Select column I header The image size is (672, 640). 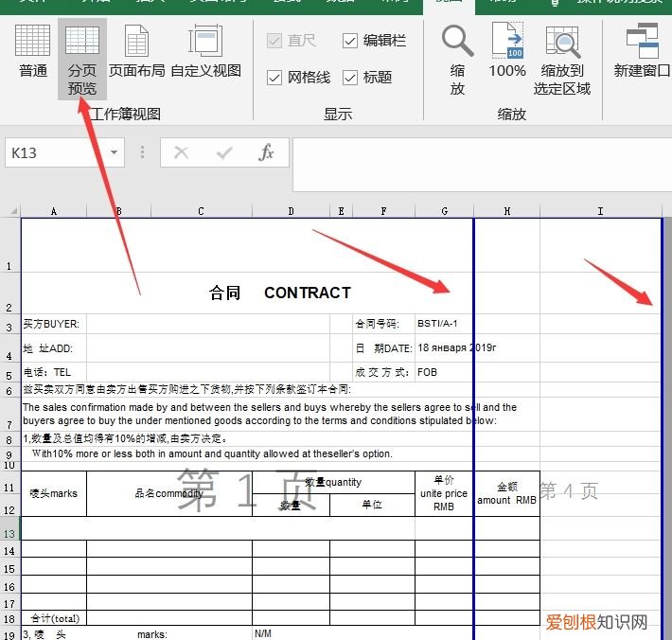(x=600, y=211)
